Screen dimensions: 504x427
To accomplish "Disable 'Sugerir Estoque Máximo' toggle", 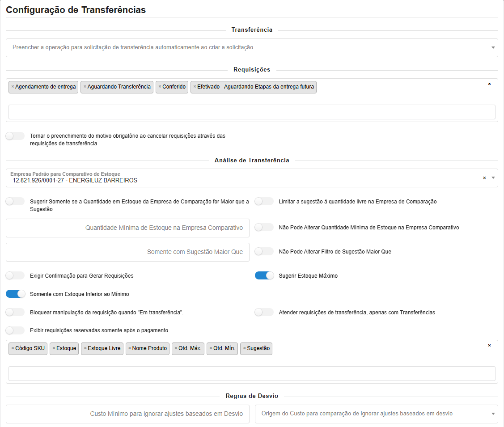I will click(x=264, y=276).
